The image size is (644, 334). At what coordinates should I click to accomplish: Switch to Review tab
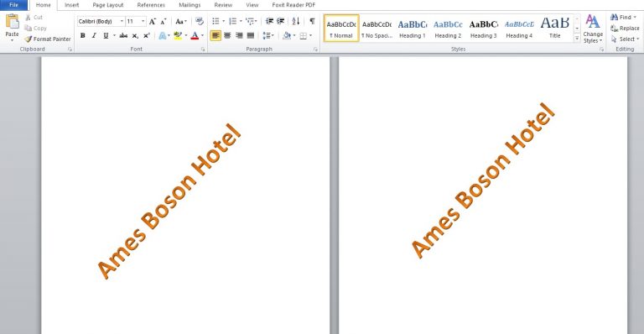pos(223,5)
